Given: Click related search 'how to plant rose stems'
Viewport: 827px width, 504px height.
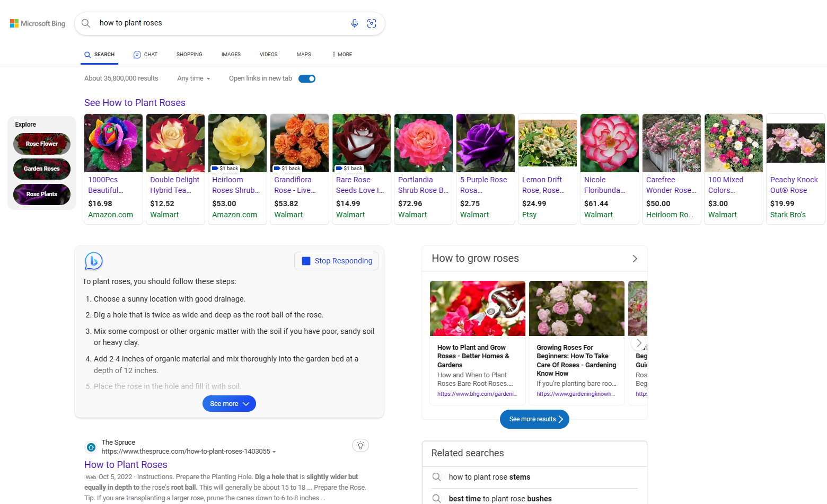Looking at the screenshot, I should click(489, 477).
